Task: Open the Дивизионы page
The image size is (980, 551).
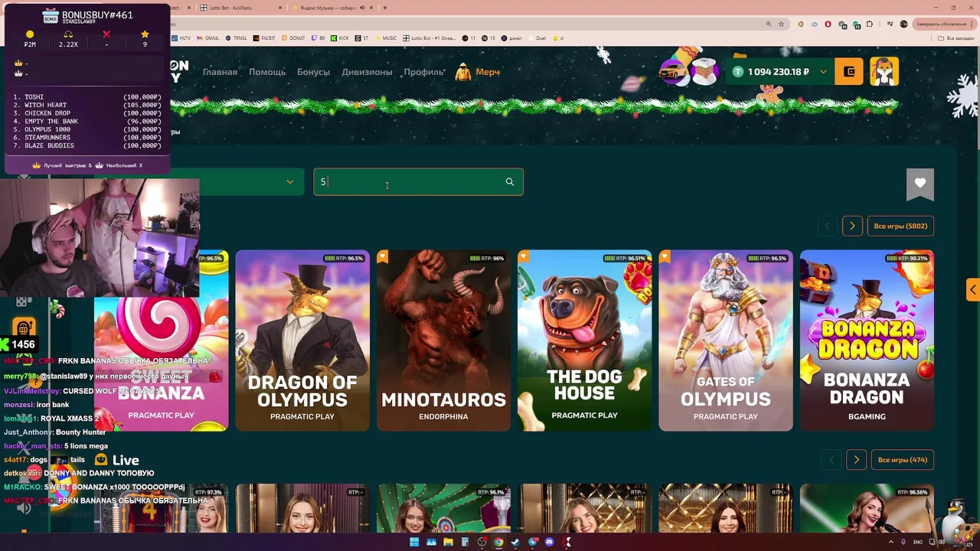Action: click(367, 72)
